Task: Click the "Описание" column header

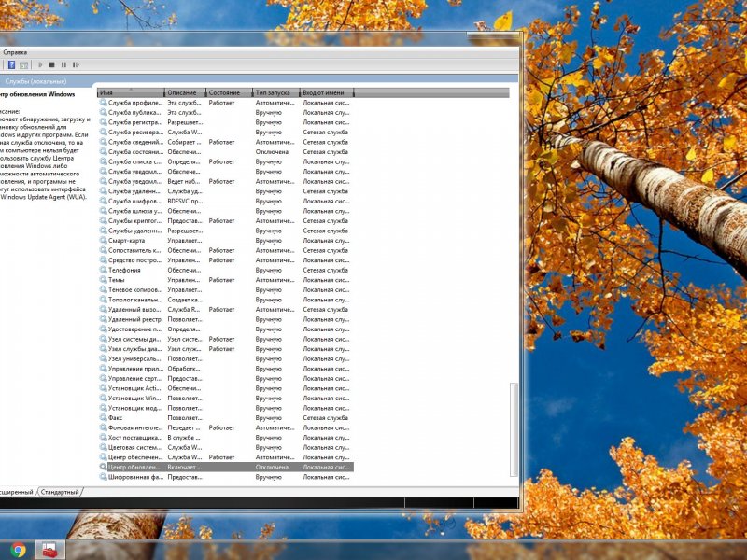Action: tap(185, 92)
